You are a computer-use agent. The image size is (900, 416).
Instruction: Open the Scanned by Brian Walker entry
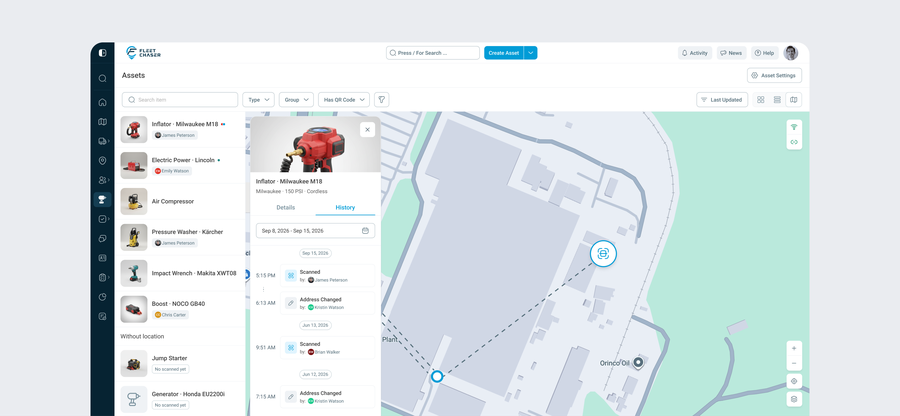(x=327, y=348)
